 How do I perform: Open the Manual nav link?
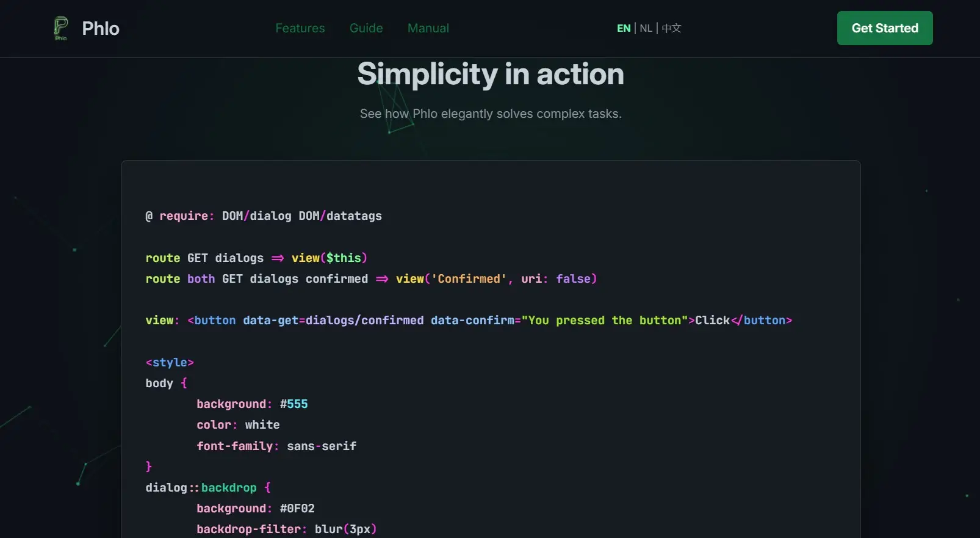pos(428,28)
